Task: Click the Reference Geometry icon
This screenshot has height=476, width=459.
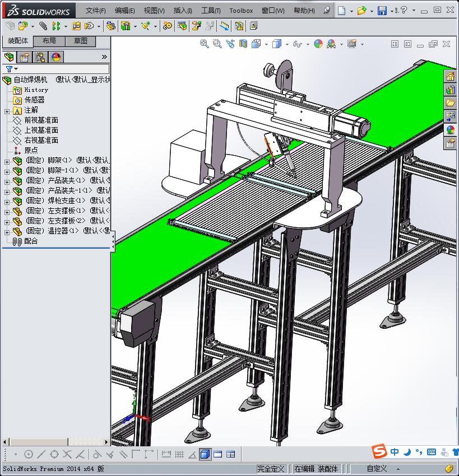Action: click(146, 26)
